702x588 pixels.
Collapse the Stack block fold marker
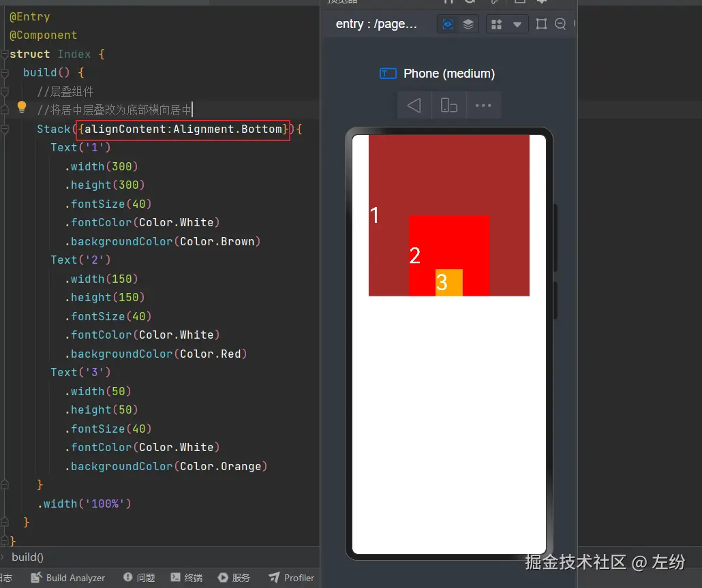point(5,129)
